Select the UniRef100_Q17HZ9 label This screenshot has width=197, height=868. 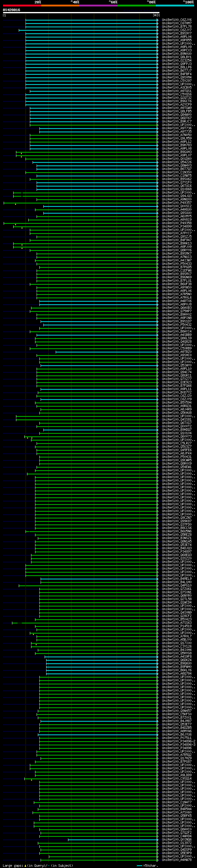pos(176,758)
